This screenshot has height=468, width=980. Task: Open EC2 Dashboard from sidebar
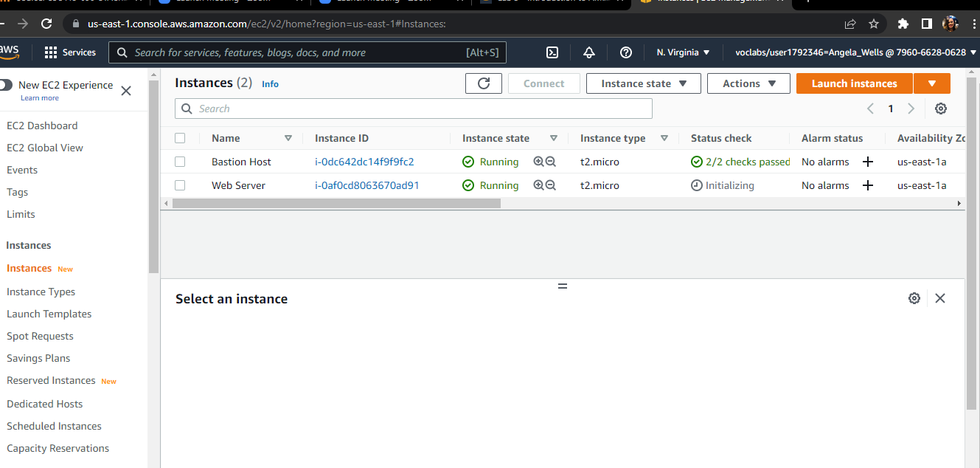pos(42,125)
